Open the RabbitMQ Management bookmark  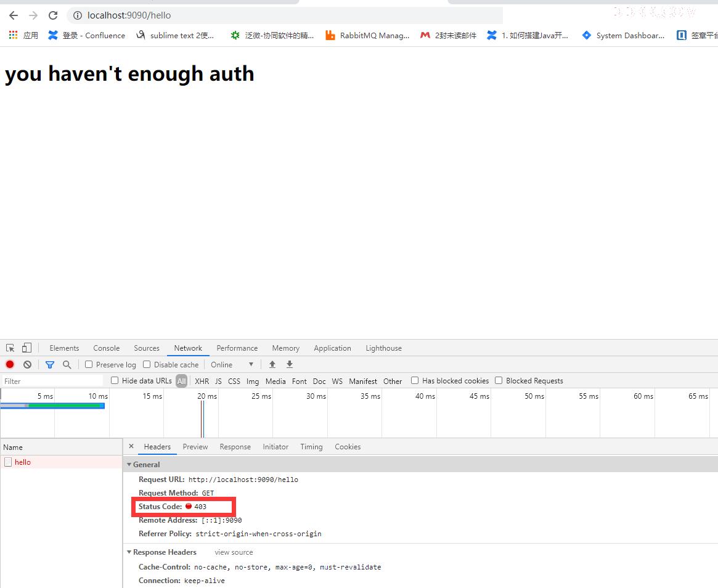(x=367, y=35)
